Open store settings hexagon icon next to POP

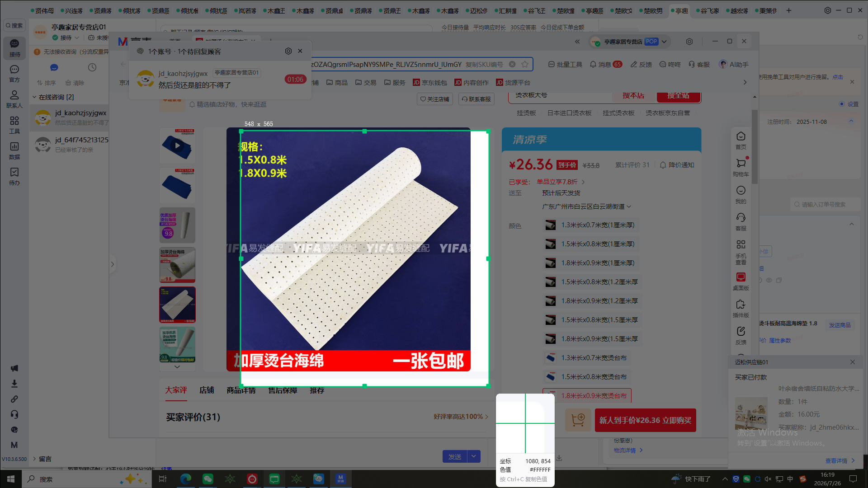tap(689, 42)
